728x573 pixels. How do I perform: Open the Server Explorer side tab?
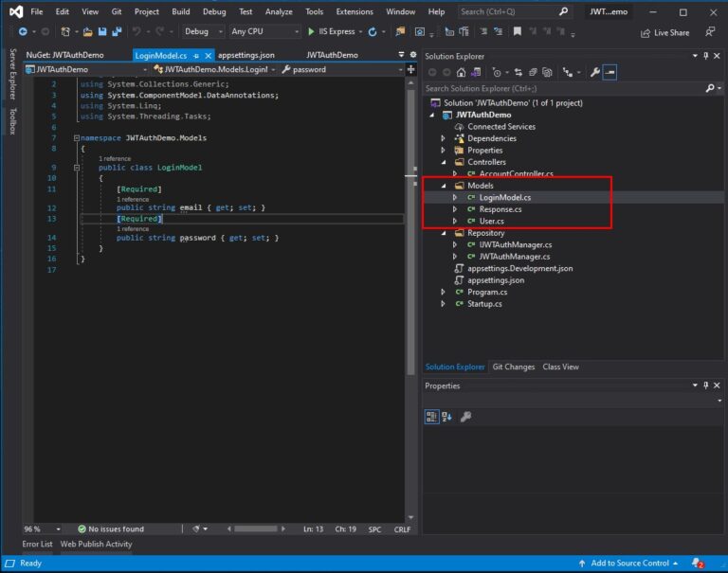pyautogui.click(x=12, y=73)
